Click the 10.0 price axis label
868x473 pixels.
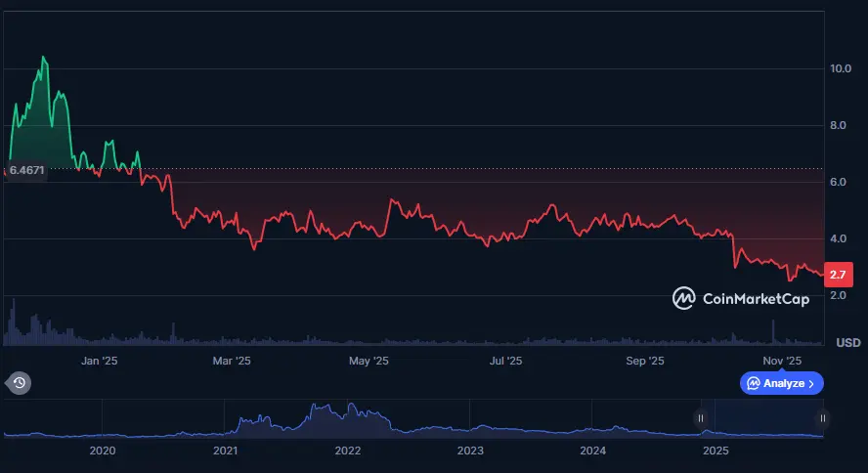click(842, 68)
